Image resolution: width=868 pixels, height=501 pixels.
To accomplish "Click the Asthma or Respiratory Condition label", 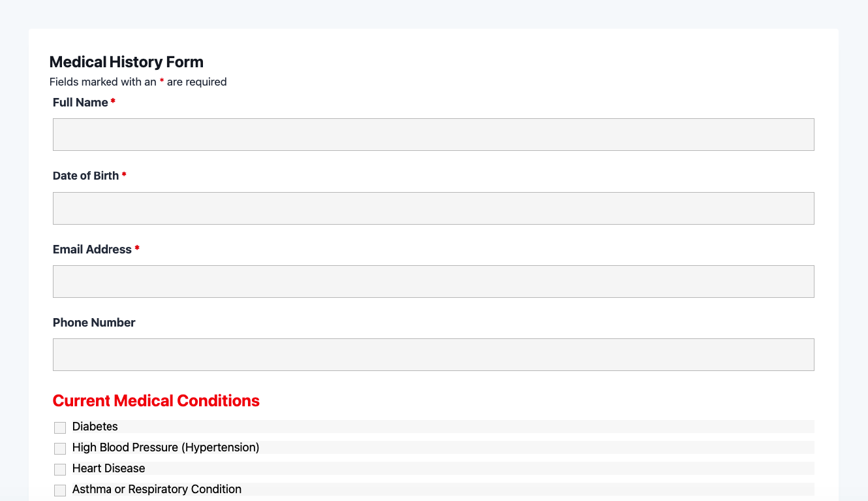I will click(157, 489).
